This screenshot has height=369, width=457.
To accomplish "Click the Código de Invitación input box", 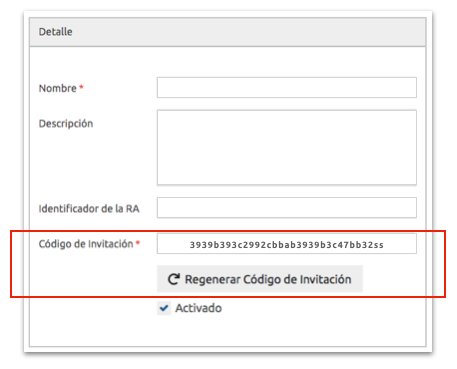I will tap(287, 244).
